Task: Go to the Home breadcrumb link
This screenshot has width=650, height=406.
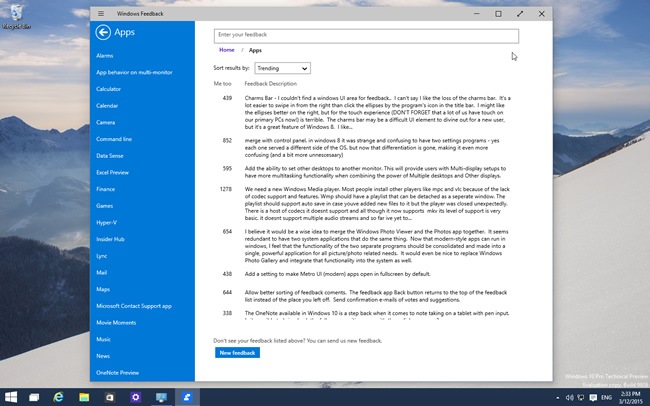Action: click(x=227, y=50)
